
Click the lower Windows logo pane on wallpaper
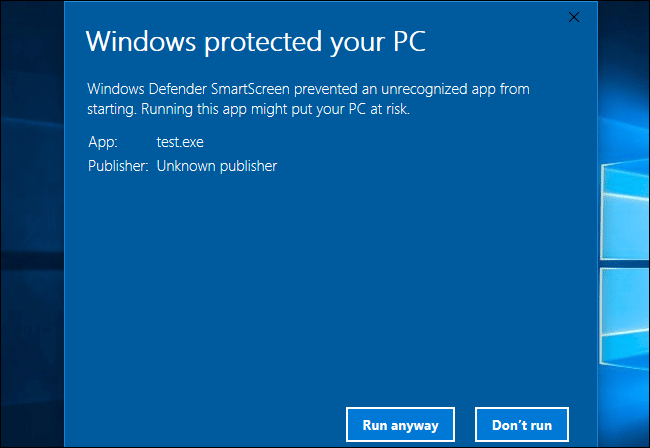(x=625, y=319)
